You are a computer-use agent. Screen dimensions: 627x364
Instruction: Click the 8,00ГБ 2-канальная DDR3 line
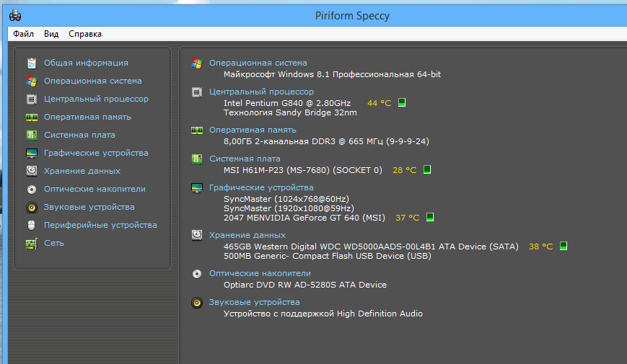coord(326,141)
